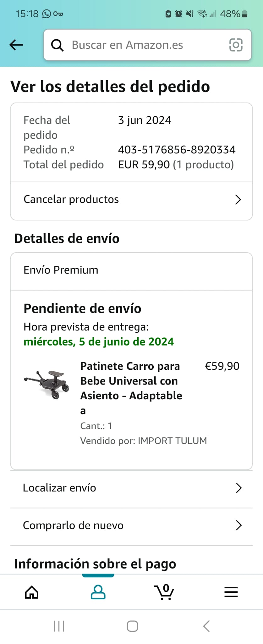Screen dimensions: 263x644
Task: Select Comprarlo de nuevo option
Action: (x=73, y=525)
